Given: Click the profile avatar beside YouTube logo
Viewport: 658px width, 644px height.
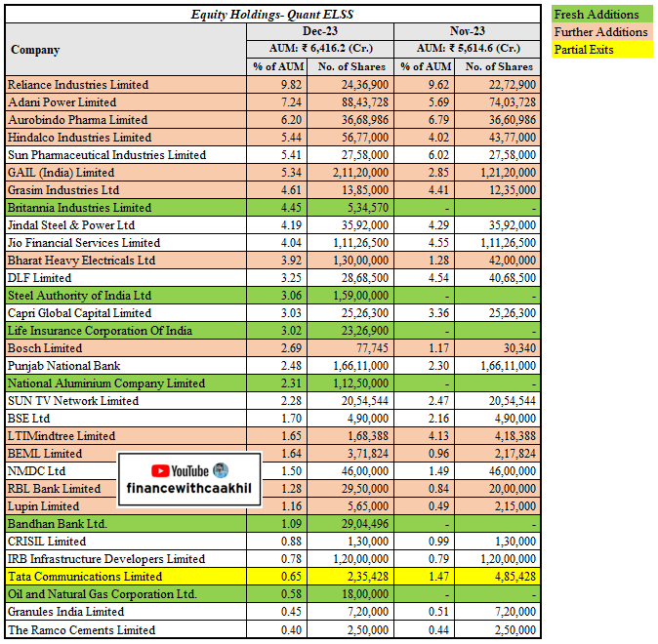Looking at the screenshot, I should coord(221,470).
